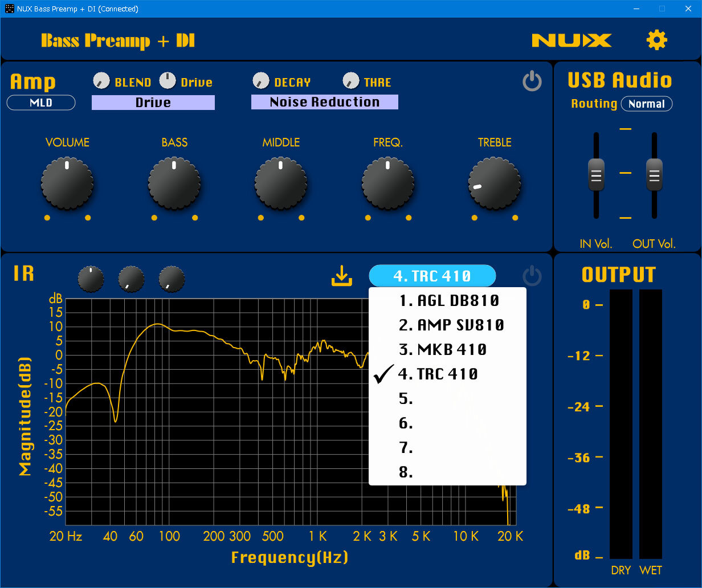702x588 pixels.
Task: Click the MIDDLE knob
Action: pyautogui.click(x=281, y=183)
